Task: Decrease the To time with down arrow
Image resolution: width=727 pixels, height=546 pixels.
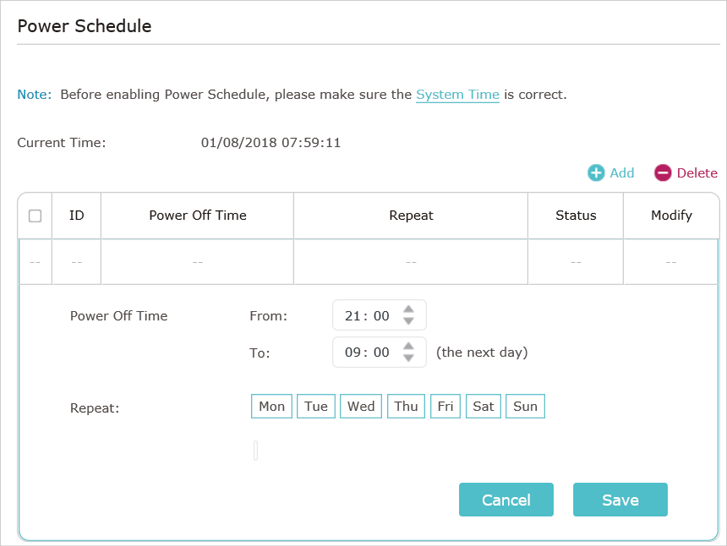Action: 408,358
